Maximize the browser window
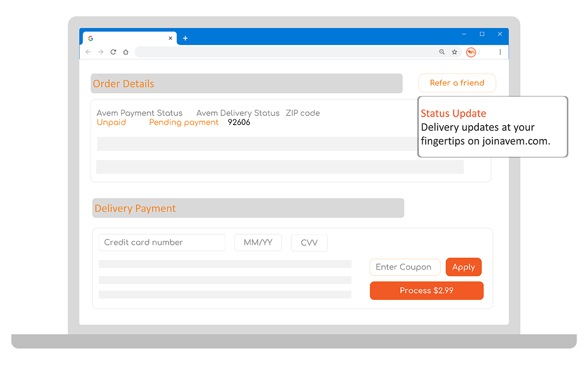This screenshot has height=368, width=588. point(482,34)
